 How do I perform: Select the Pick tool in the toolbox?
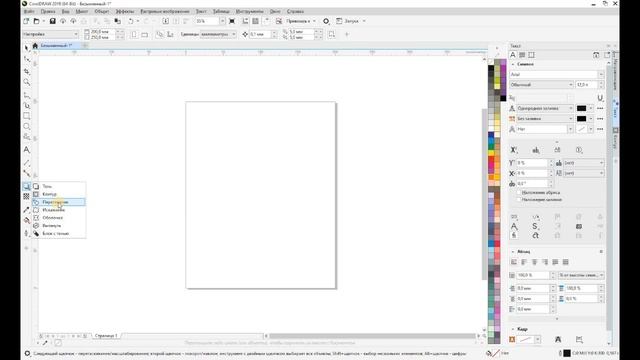tap(27, 48)
